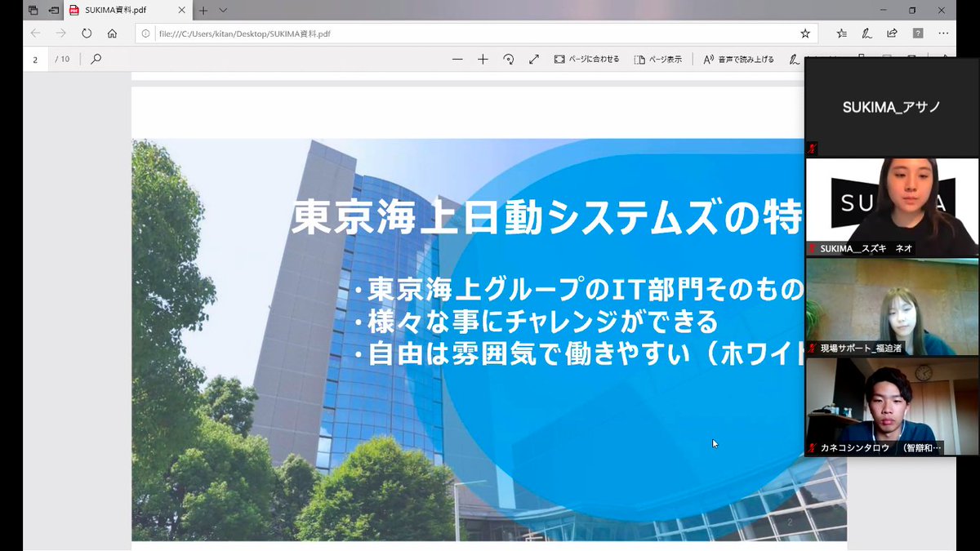Search the PDF with magnifier icon
Screen dimensions: 980x551
point(96,59)
